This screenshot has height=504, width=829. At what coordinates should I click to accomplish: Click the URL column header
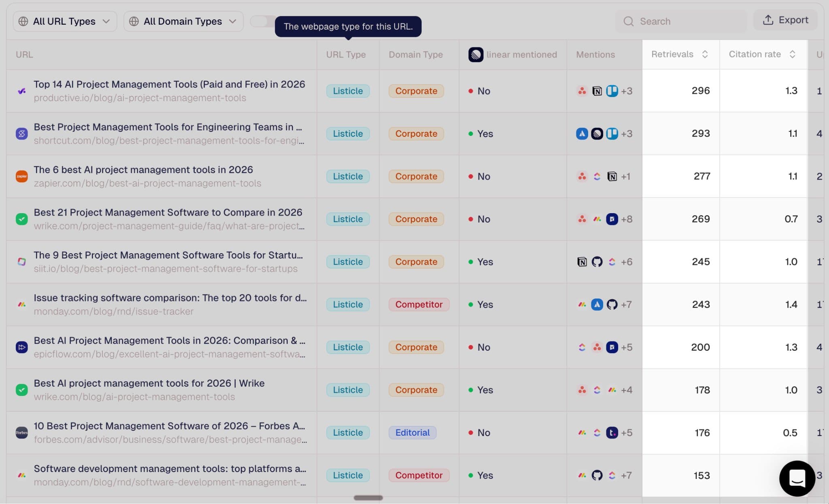tap(24, 55)
